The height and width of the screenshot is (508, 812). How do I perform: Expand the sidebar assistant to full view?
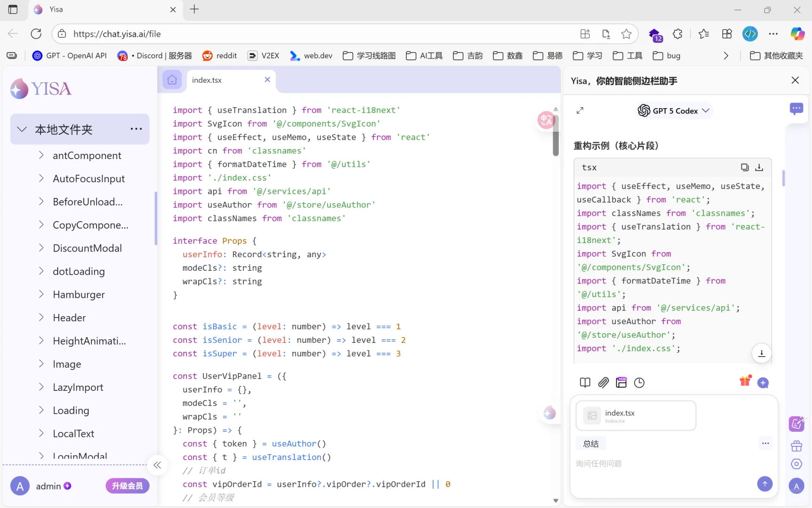click(x=580, y=111)
